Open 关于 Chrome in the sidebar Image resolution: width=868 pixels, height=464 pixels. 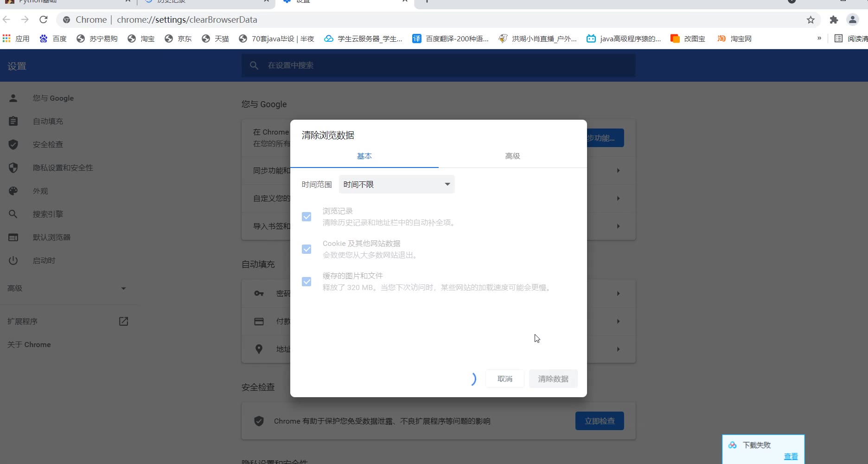point(29,344)
